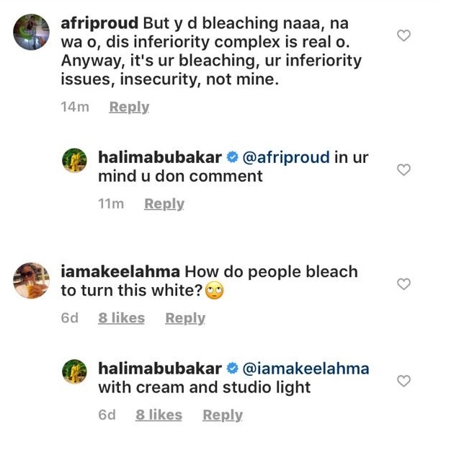464x476 pixels.
Task: Open afriproud's profile picture
Action: tap(32, 32)
